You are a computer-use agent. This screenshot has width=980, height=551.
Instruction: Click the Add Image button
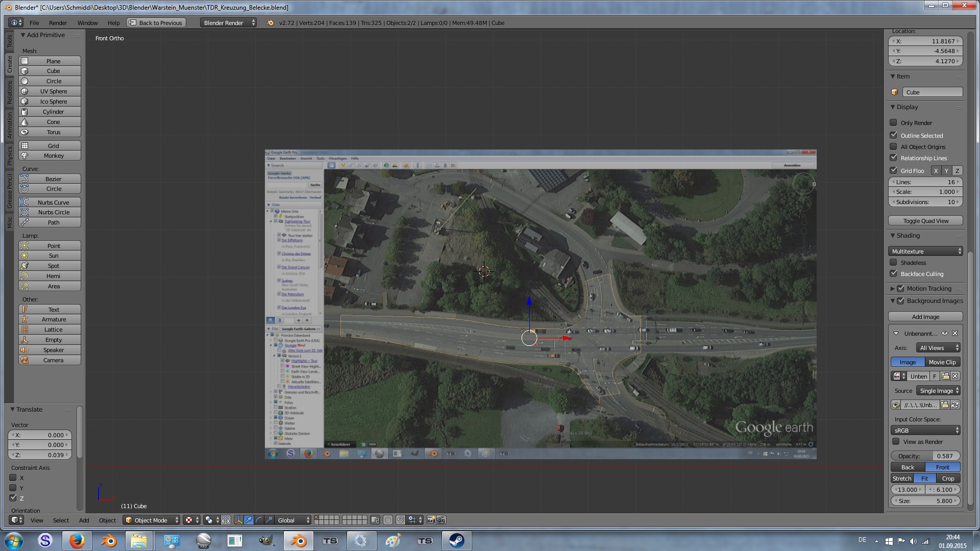click(x=925, y=317)
